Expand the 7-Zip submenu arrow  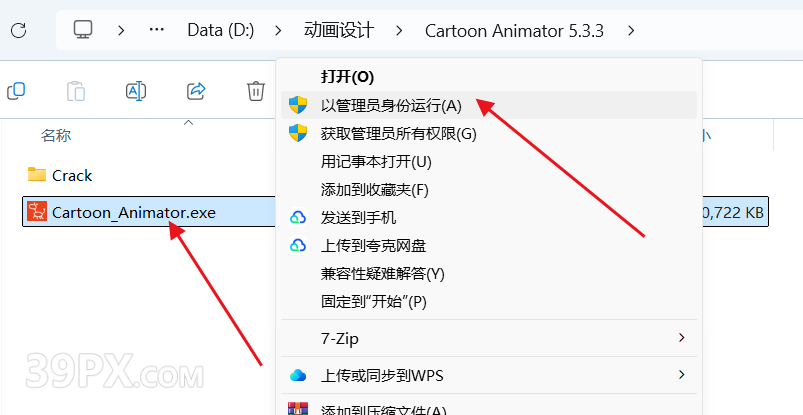coord(682,337)
